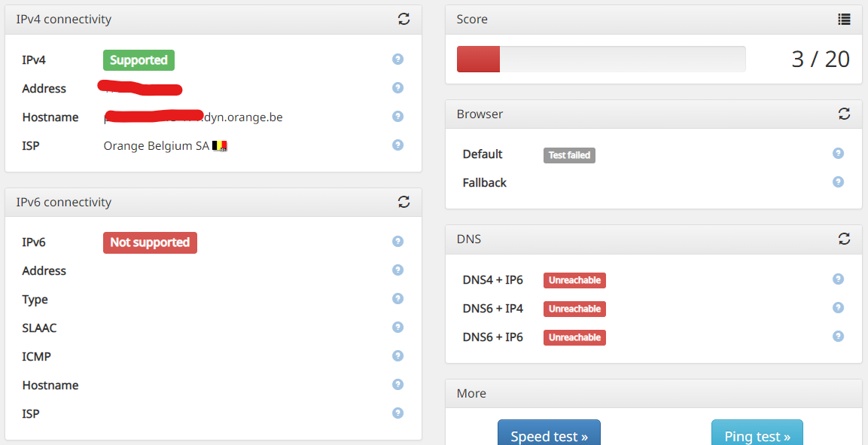Click the red score progress bar

479,59
